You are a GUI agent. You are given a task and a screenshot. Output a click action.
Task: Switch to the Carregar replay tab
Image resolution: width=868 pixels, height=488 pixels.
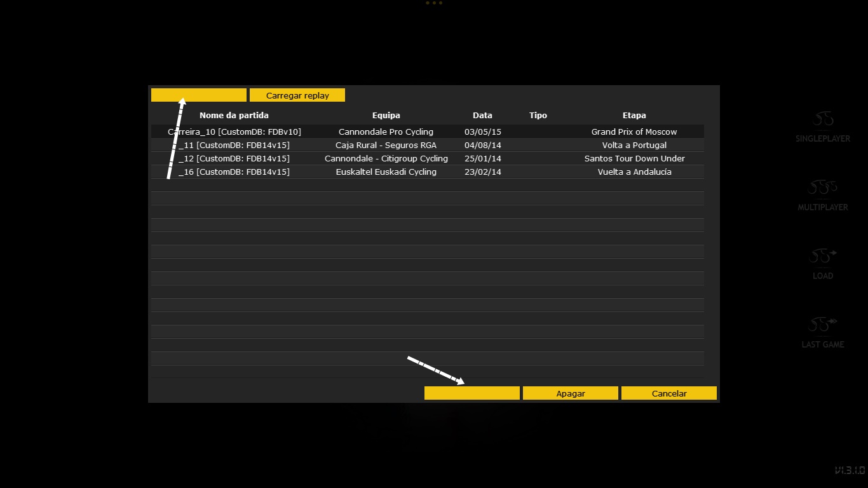[297, 95]
